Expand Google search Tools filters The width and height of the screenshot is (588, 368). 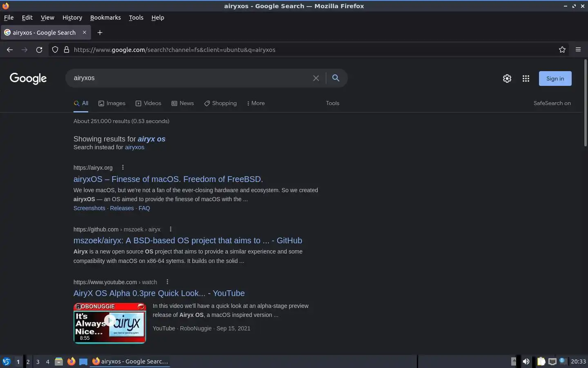tap(332, 103)
